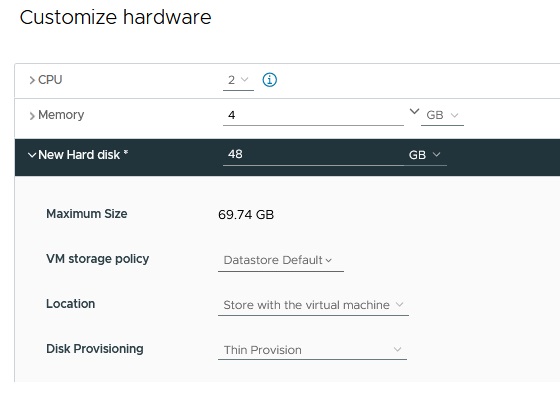Open Disk Provisioning dropdown
This screenshot has width=560, height=396.
[312, 350]
